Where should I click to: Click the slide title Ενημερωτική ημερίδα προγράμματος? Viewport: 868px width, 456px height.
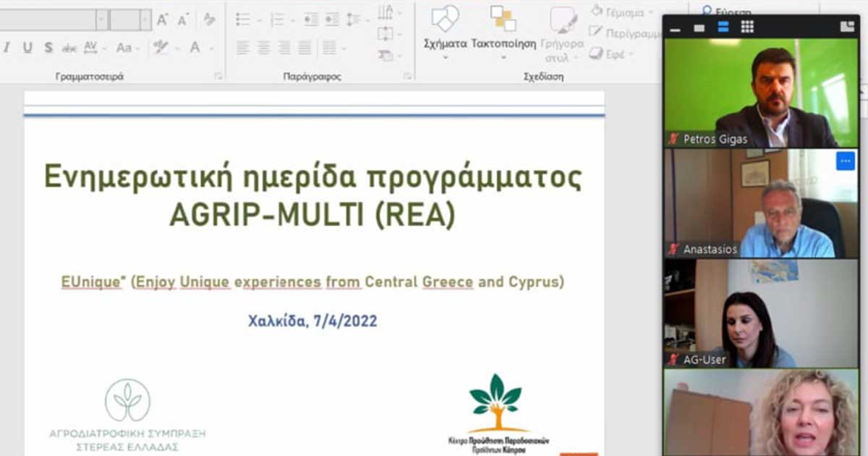[312, 177]
